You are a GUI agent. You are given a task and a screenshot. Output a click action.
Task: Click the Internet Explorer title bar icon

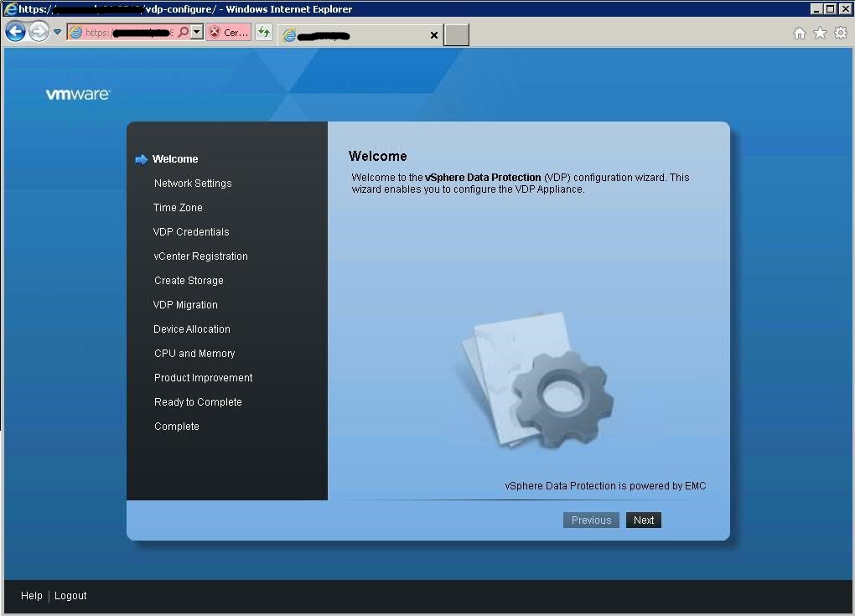click(10, 8)
